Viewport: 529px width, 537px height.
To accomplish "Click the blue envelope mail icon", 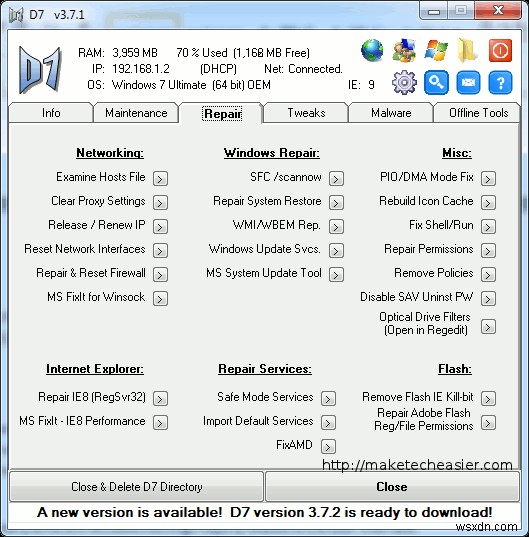I will 468,83.
